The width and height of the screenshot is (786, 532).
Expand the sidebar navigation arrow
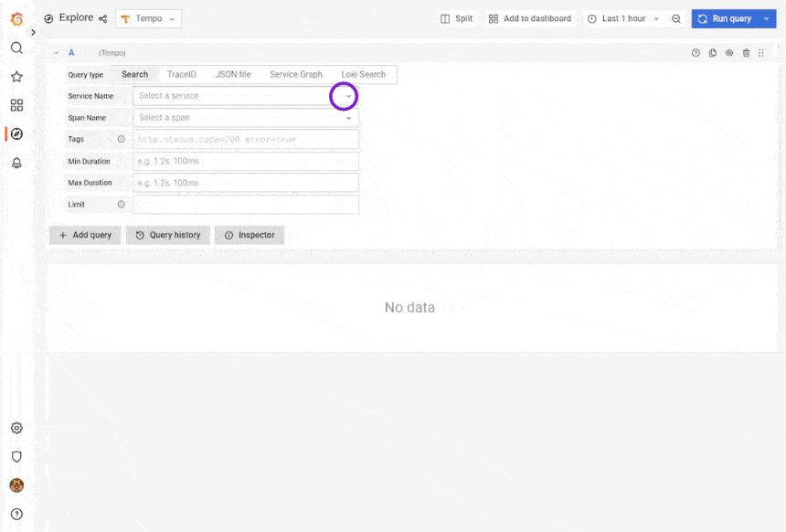[33, 32]
